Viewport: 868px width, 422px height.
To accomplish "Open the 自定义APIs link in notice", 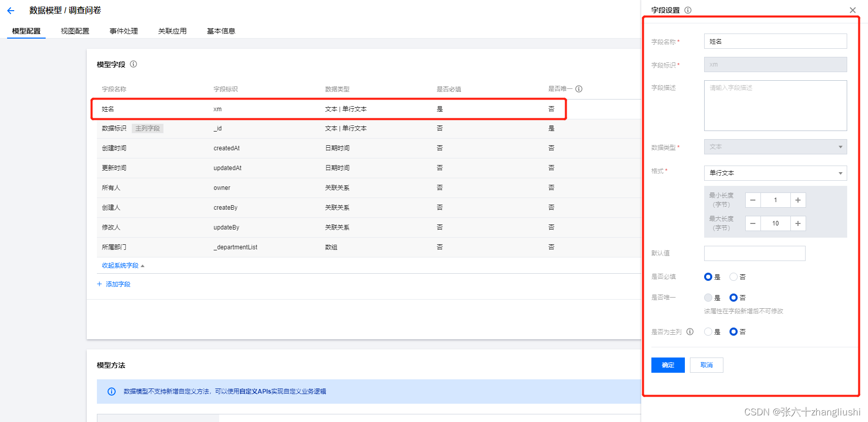I will point(255,392).
